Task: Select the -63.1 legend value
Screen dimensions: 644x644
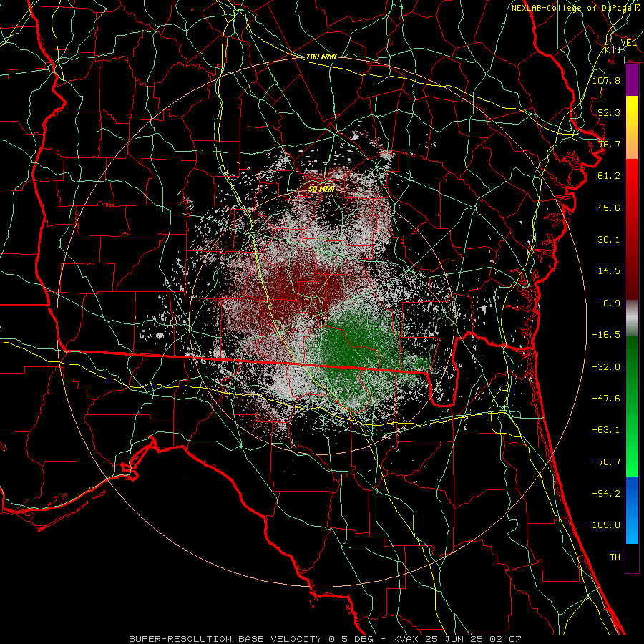Action: click(606, 430)
